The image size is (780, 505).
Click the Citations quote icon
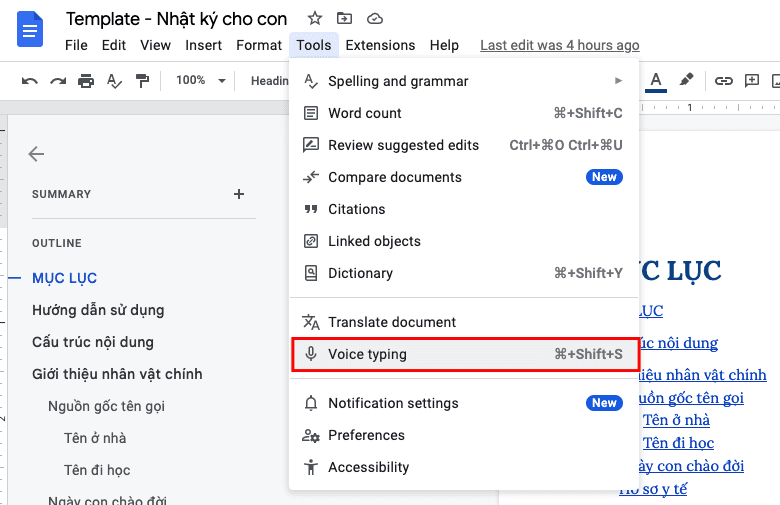[x=311, y=209]
